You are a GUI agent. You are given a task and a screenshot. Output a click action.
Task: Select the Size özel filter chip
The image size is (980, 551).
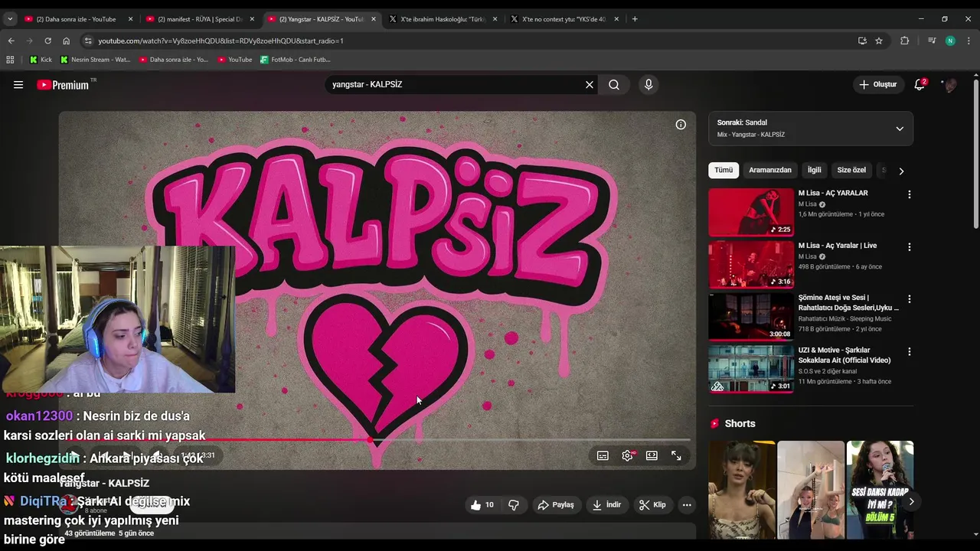click(851, 170)
